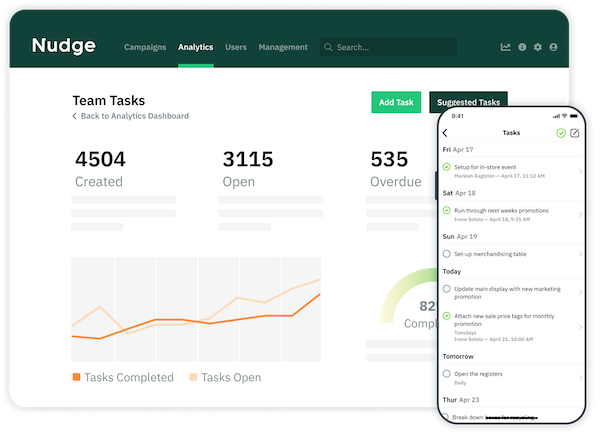Check off 'Update main display' task

(446, 289)
